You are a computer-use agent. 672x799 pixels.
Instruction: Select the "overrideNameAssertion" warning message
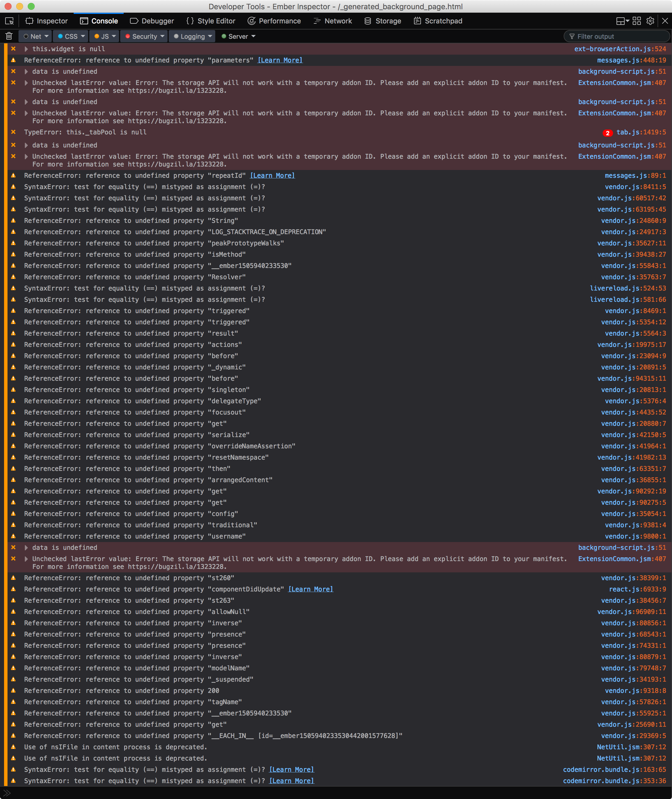159,446
